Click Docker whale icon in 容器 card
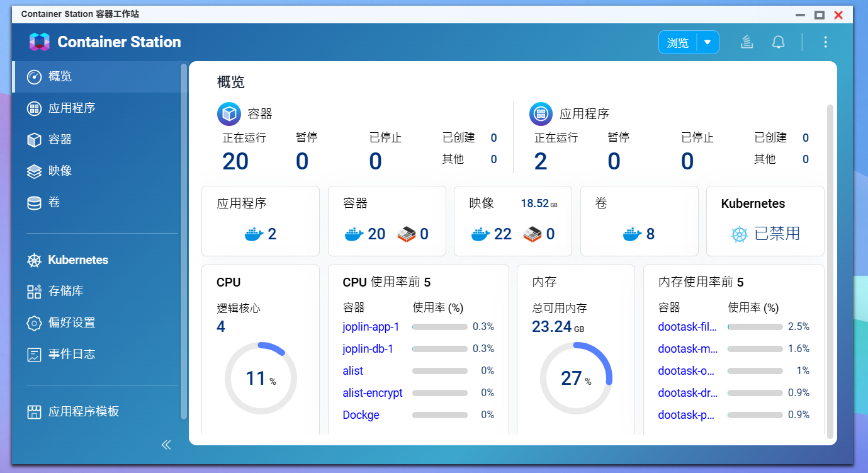The width and height of the screenshot is (868, 473). tap(354, 234)
